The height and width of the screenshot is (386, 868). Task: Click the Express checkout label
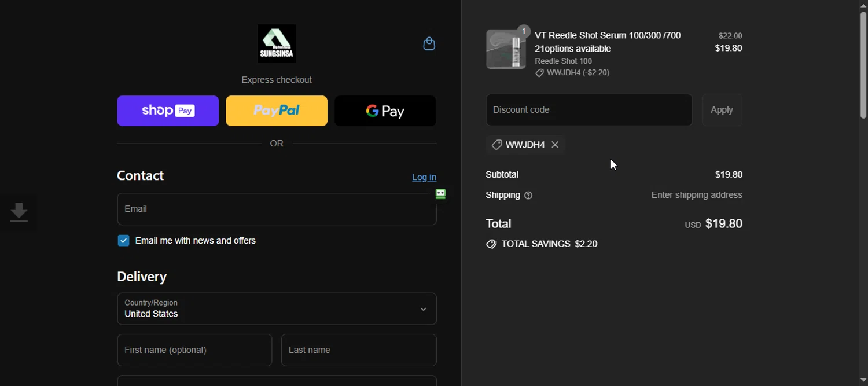point(277,80)
